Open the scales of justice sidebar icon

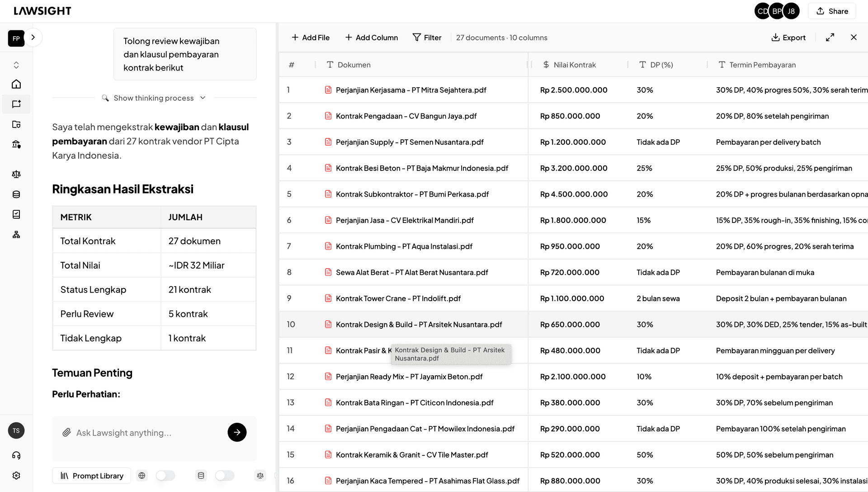point(16,174)
